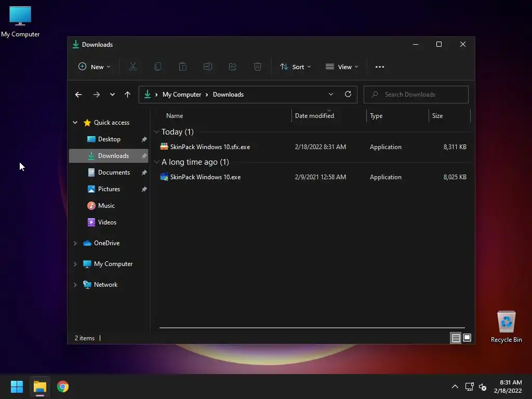This screenshot has width=532, height=399.
Task: Click the horizontal scrollbar in file list
Action: click(x=312, y=328)
